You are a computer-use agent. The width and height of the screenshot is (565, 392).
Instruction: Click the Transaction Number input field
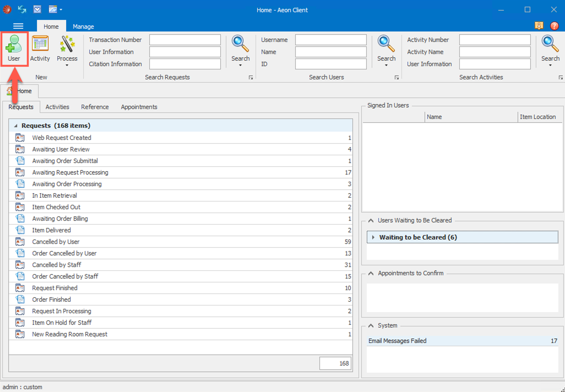coord(185,40)
